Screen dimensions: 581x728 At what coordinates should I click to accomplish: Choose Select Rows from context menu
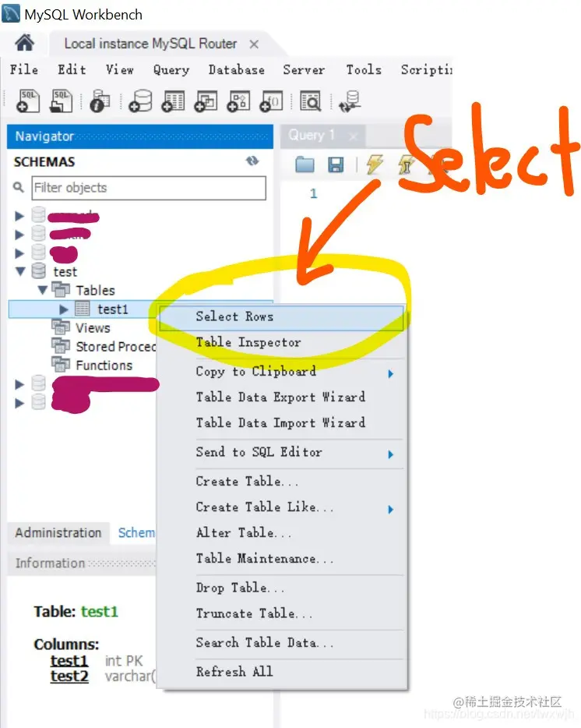[281, 317]
